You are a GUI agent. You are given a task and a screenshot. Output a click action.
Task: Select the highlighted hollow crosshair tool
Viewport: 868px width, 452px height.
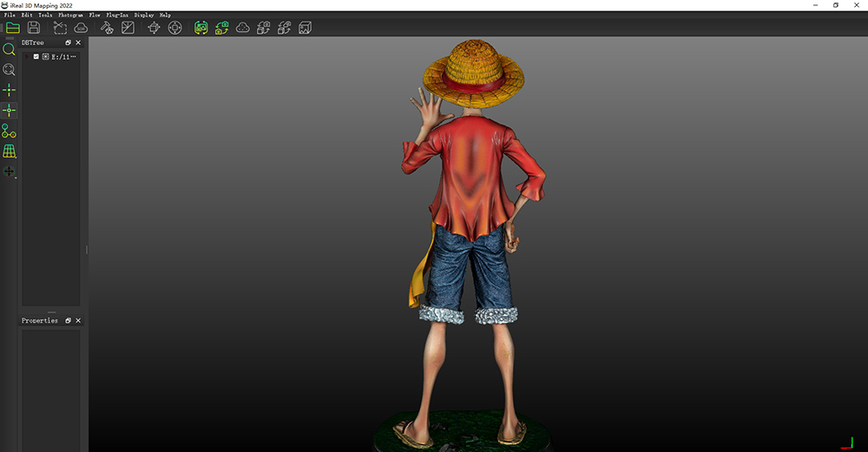(9, 110)
